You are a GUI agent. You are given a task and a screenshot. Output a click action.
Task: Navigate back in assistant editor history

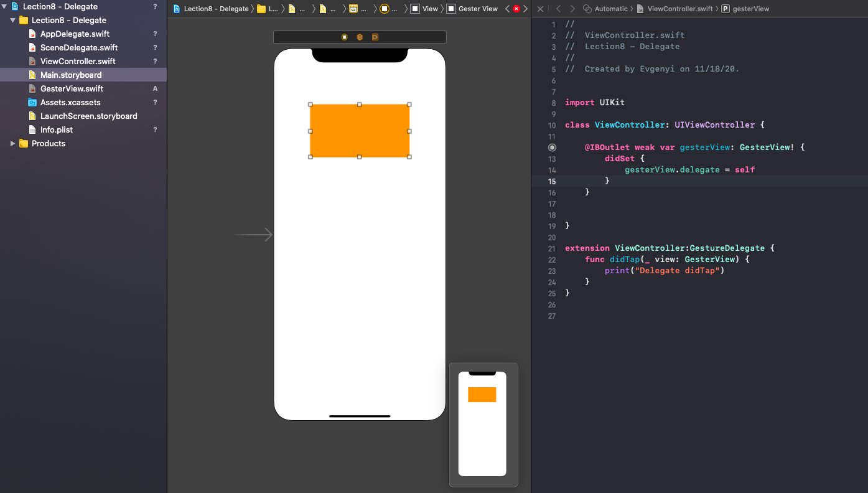pos(558,9)
